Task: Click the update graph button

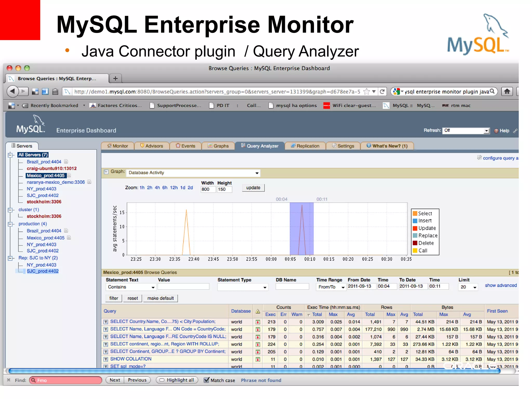Action: tap(253, 188)
